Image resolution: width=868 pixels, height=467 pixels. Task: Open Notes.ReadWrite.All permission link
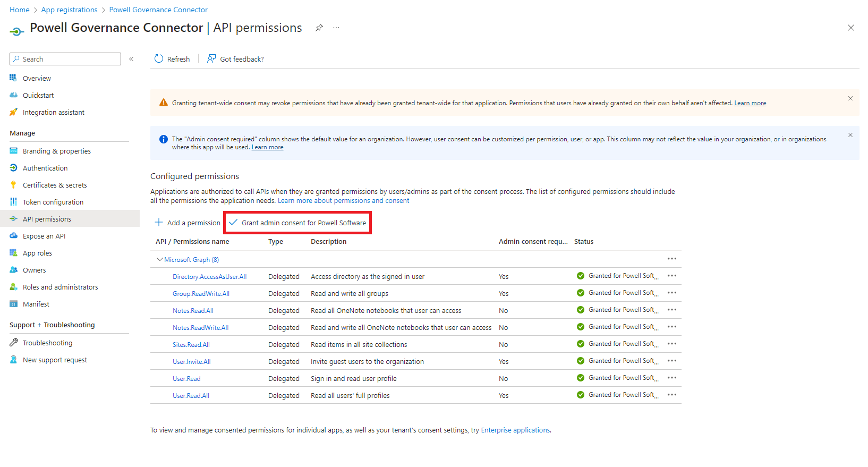(200, 328)
